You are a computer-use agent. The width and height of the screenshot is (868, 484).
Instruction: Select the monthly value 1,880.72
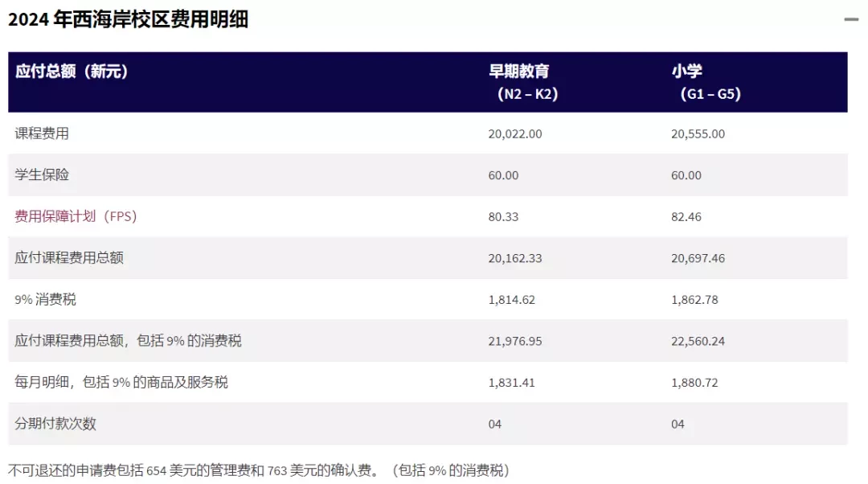(694, 384)
